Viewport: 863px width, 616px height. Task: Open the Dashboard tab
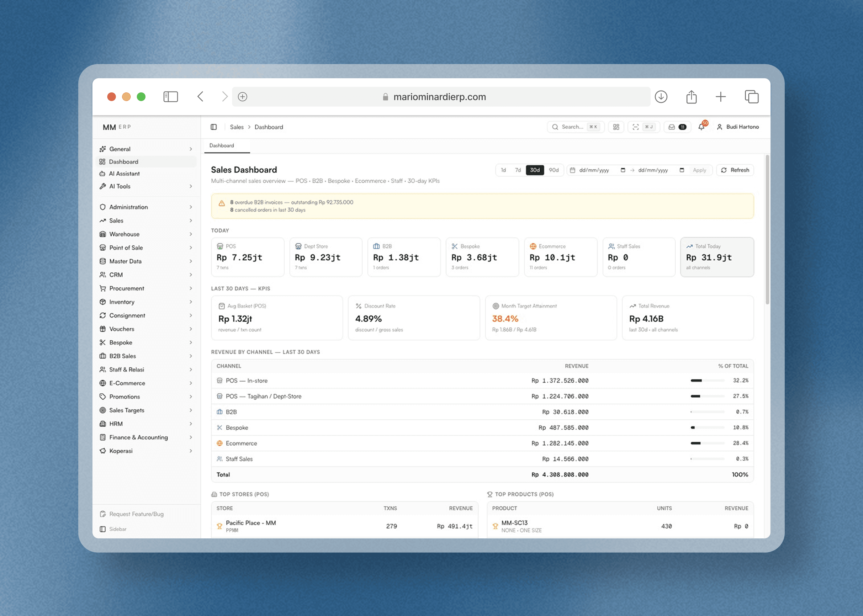[227, 146]
